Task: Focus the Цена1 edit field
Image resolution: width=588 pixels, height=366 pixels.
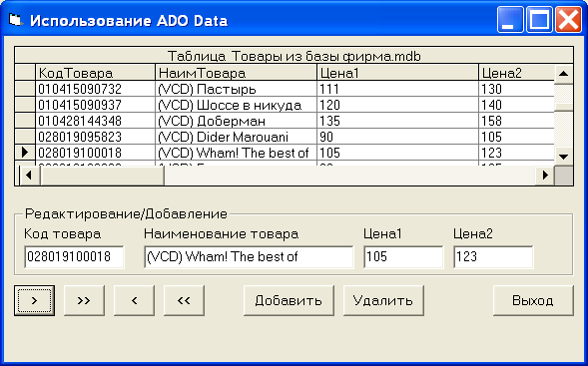Action: click(403, 257)
